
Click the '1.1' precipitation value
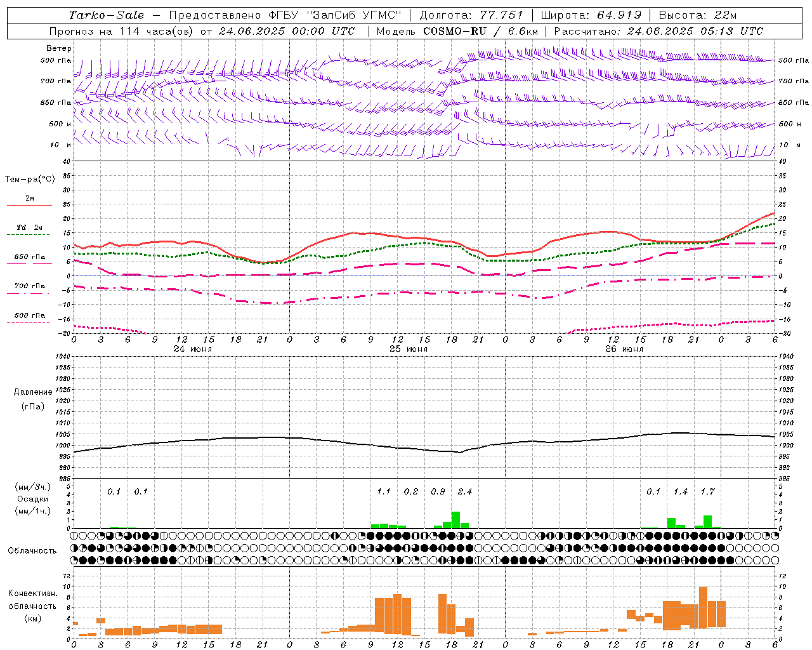point(384,492)
